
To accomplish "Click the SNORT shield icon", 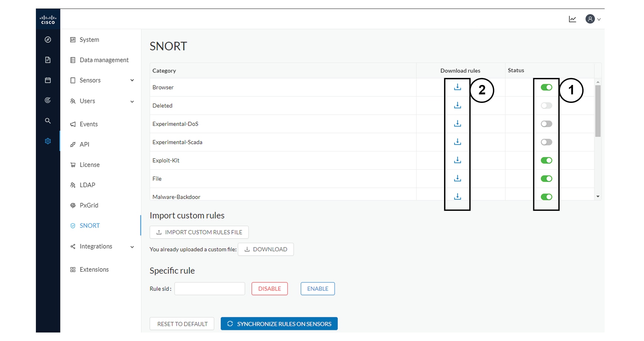I will tap(73, 226).
